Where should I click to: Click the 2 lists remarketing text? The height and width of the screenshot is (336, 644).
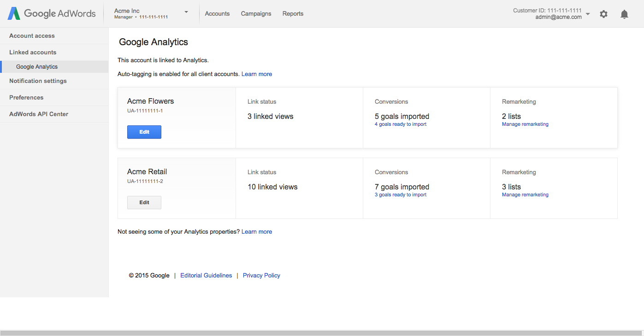[511, 117]
